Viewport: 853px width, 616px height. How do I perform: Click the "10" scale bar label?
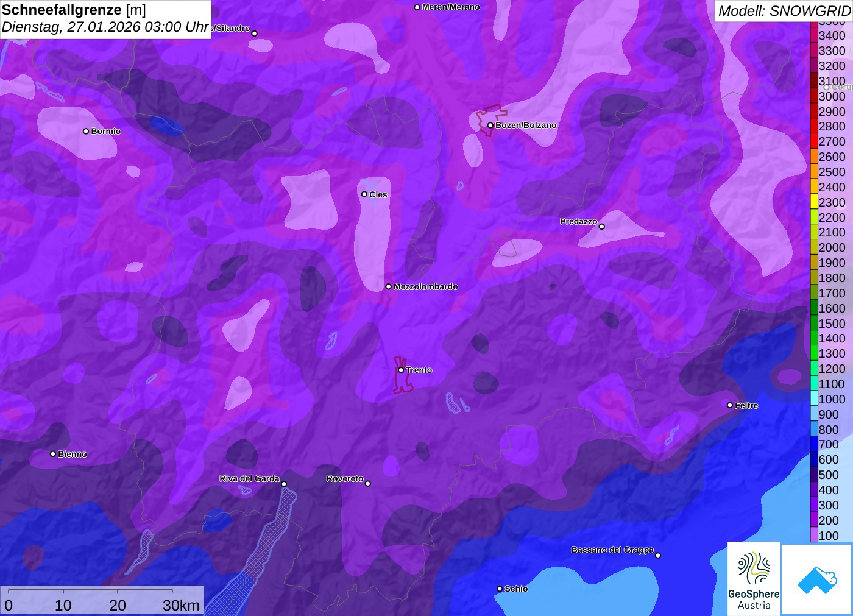coord(63,605)
